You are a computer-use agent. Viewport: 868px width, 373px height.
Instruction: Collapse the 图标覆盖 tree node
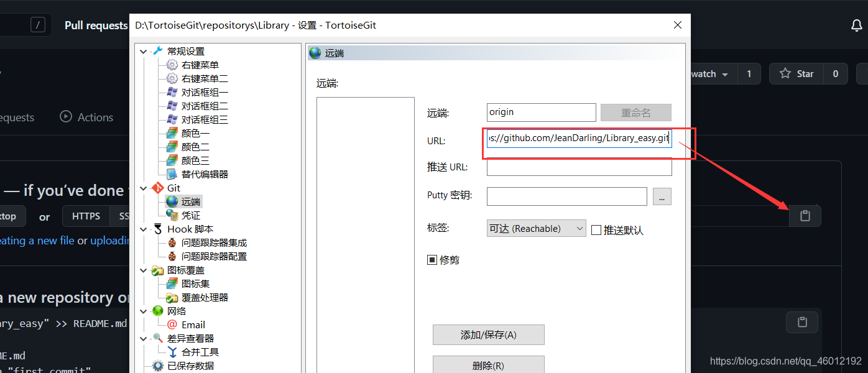click(144, 270)
